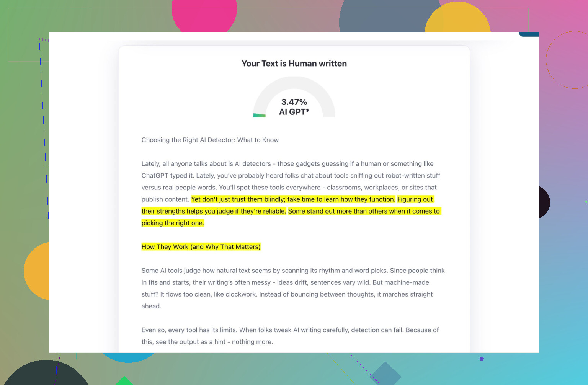Click the 'AI GPT*' label under the score
This screenshot has width=588, height=385.
[x=294, y=112]
